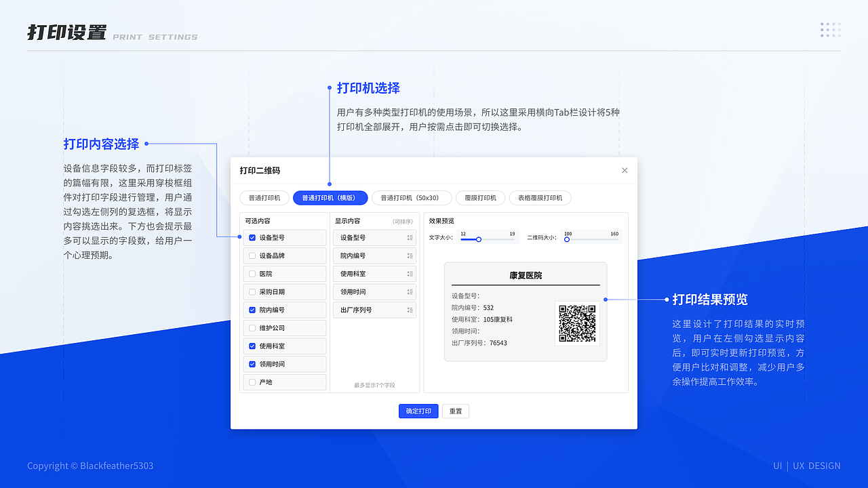Enable the 医院 checkbox

click(x=252, y=274)
